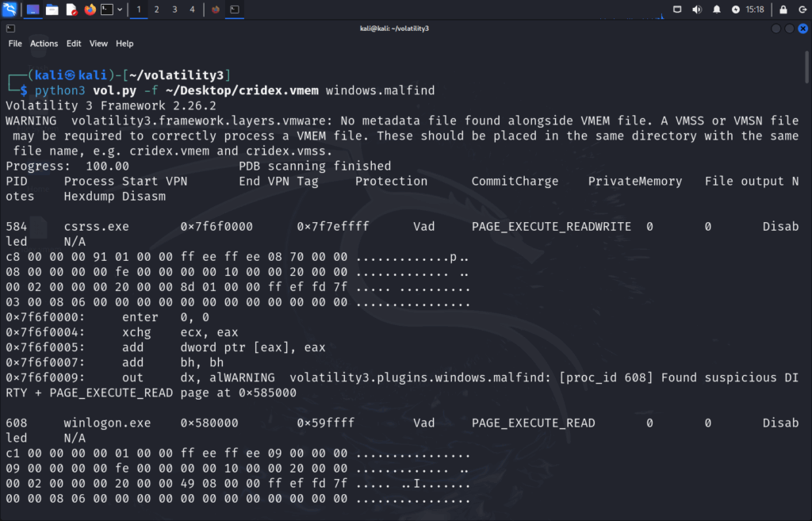Select the active terminal taskbar button
Screen dimensions: 812x521
pos(235,10)
